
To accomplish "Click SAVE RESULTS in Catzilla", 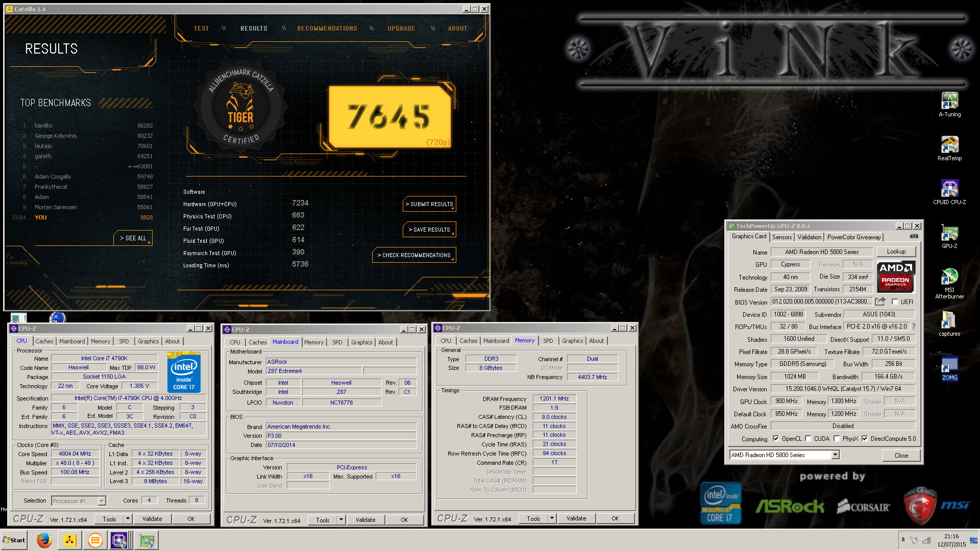I will coord(429,230).
